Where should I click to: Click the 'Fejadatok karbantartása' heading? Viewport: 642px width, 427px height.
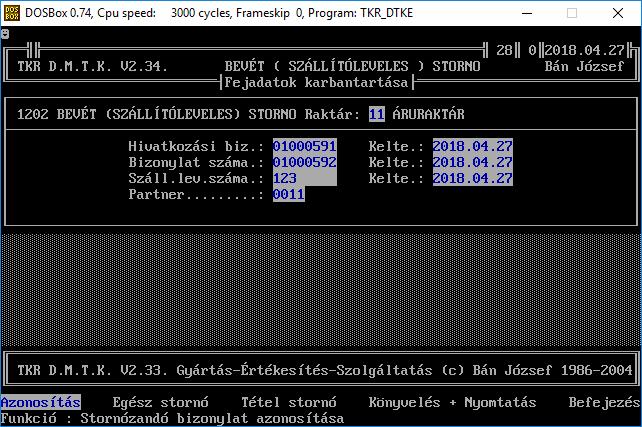click(x=316, y=82)
